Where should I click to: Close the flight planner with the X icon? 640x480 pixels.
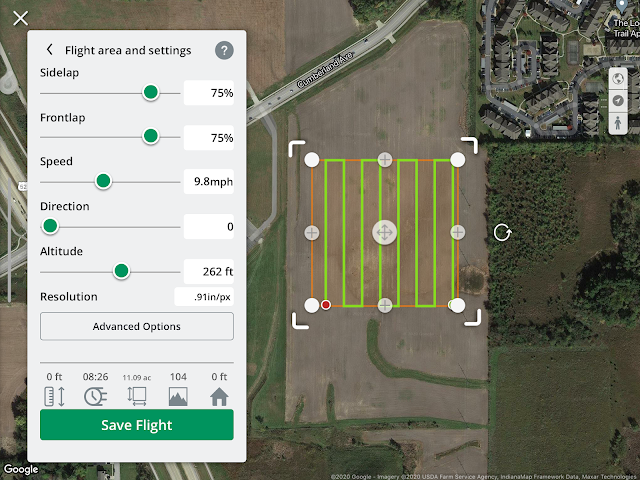click(x=20, y=18)
